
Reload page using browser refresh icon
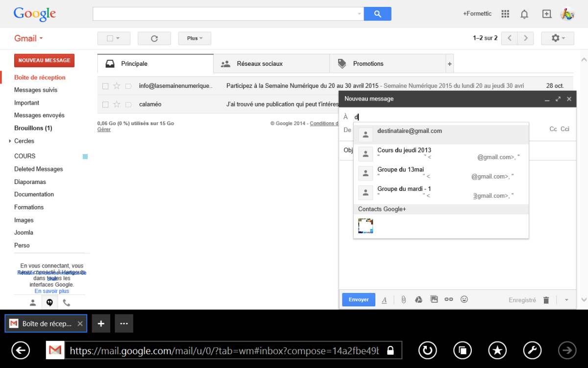428,350
